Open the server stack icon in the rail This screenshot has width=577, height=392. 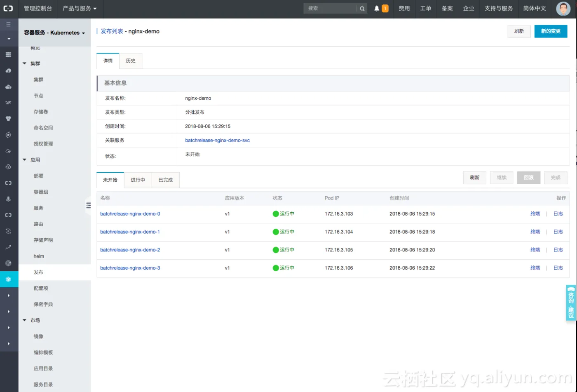[x=8, y=54]
